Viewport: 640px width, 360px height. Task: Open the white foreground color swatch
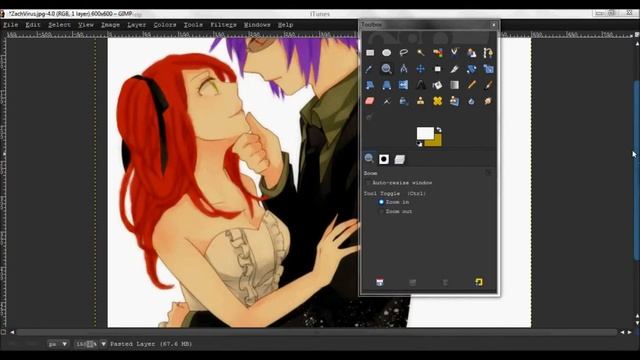coord(425,133)
